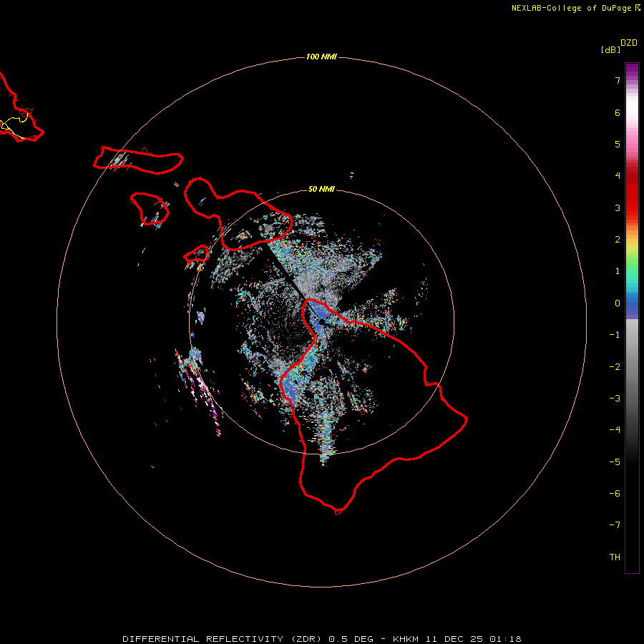This screenshot has width=644, height=644.
Task: Click the [dB] unit label
Action: (610, 49)
